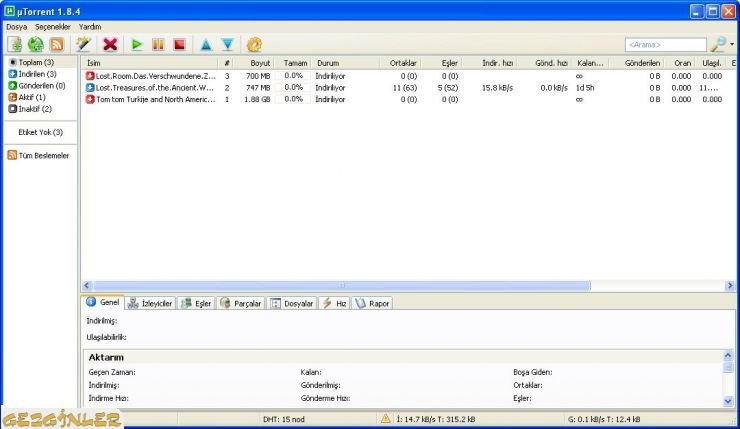Open the Dosya menu
Screen dimensions: 740x429
click(17, 27)
